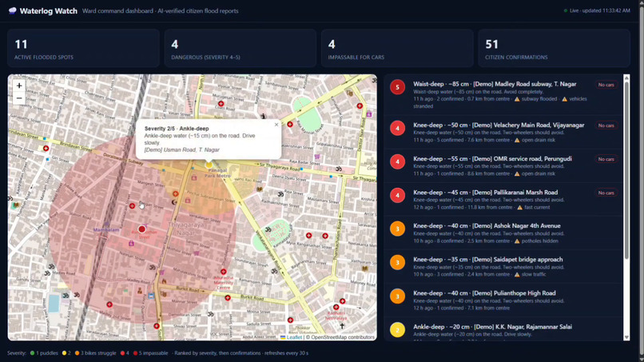Click the report list scroll-down arrow
This screenshot has width=644, height=362.
pyautogui.click(x=626, y=337)
